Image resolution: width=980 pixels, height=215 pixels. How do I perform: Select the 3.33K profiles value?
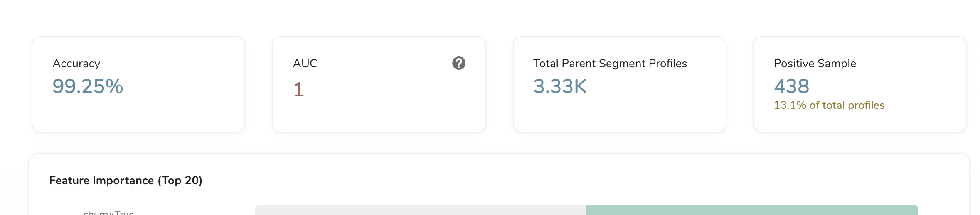[560, 86]
